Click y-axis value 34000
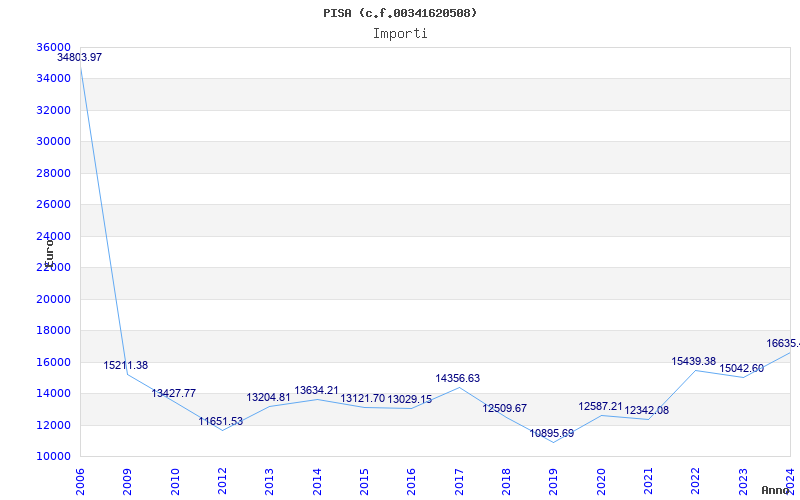800x500 pixels. [x=54, y=79]
